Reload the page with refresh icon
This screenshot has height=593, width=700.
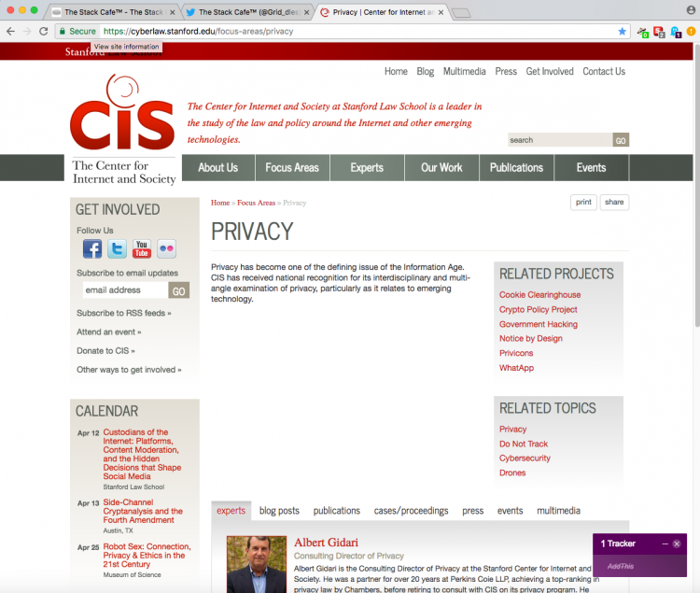point(43,31)
